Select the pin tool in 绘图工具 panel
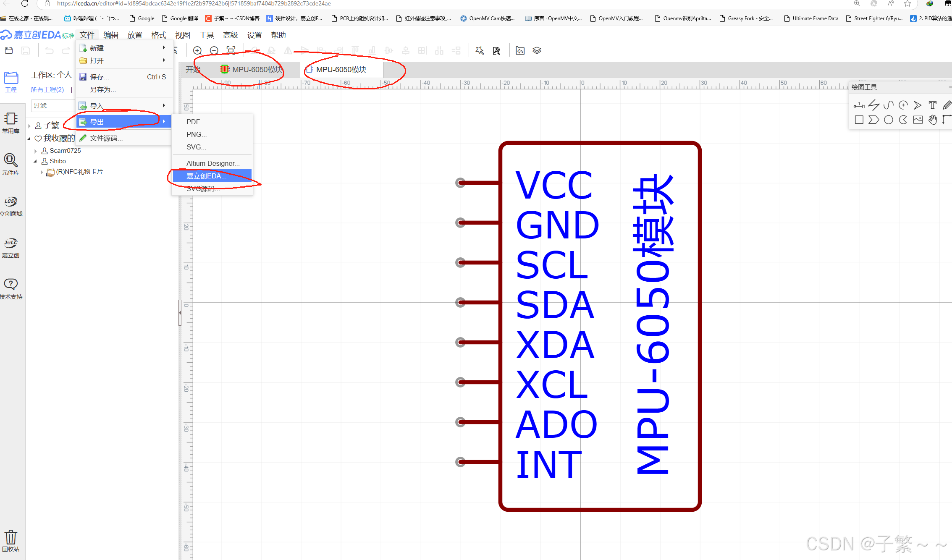 pos(859,105)
